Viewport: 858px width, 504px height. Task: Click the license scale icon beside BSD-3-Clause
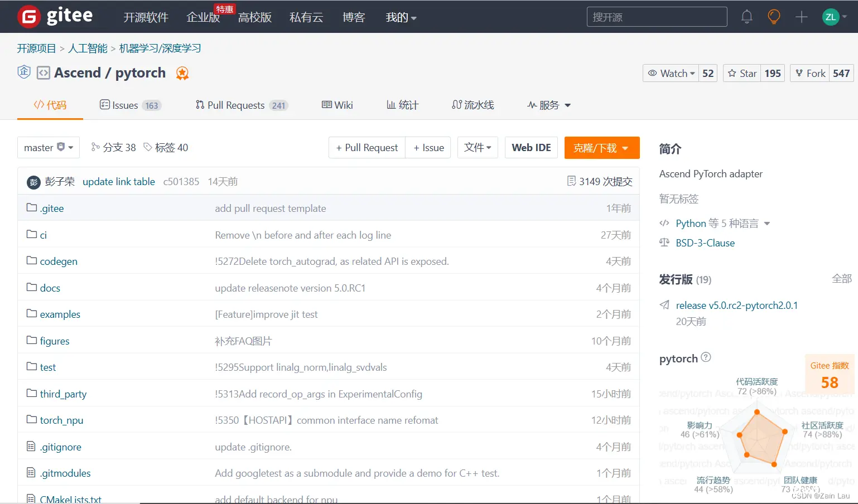coord(664,243)
